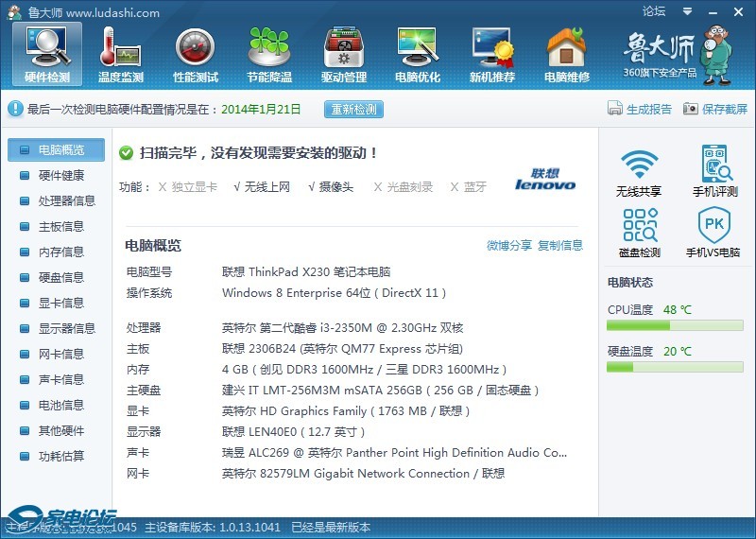The height and width of the screenshot is (539, 756).
Task: Select 电脑概览 in the sidebar
Action: [x=56, y=149]
